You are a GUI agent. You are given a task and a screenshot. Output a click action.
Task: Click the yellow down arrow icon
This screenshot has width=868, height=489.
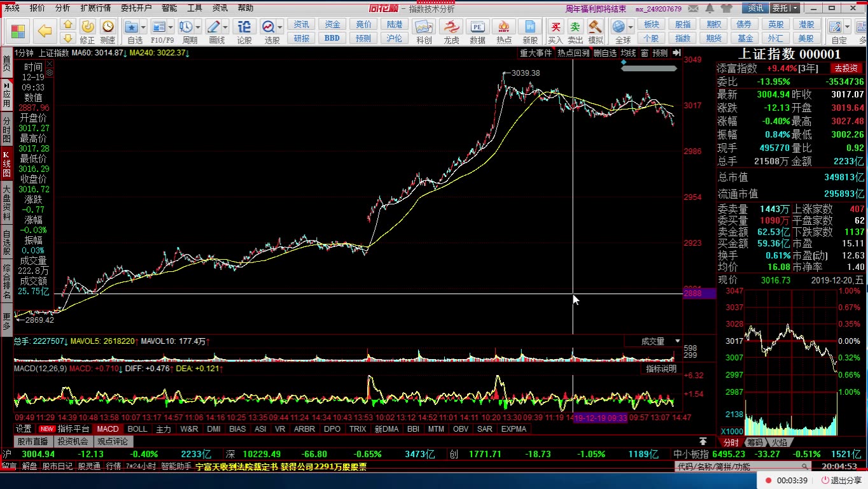click(x=68, y=38)
